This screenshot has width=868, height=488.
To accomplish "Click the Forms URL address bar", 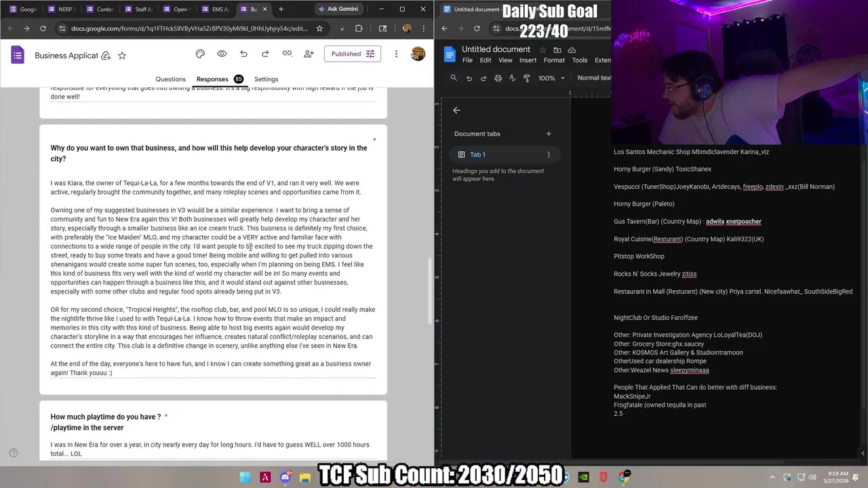I will [189, 28].
